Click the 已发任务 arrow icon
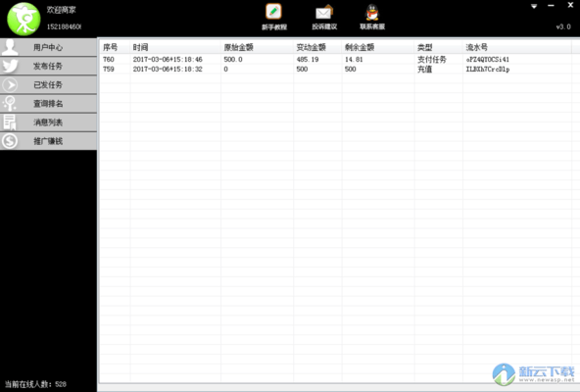The image size is (580, 392). 10,85
